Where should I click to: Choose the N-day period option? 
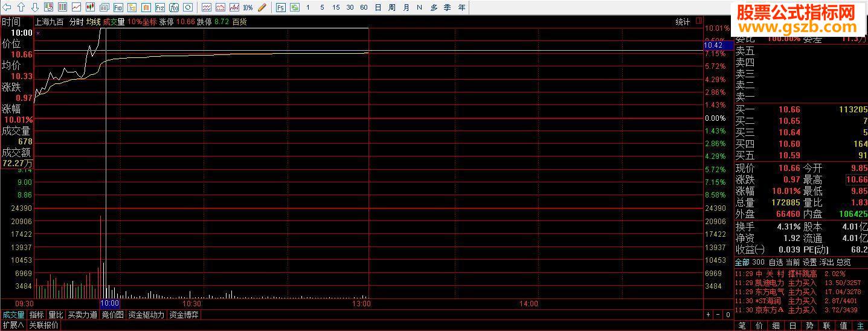(419, 7)
